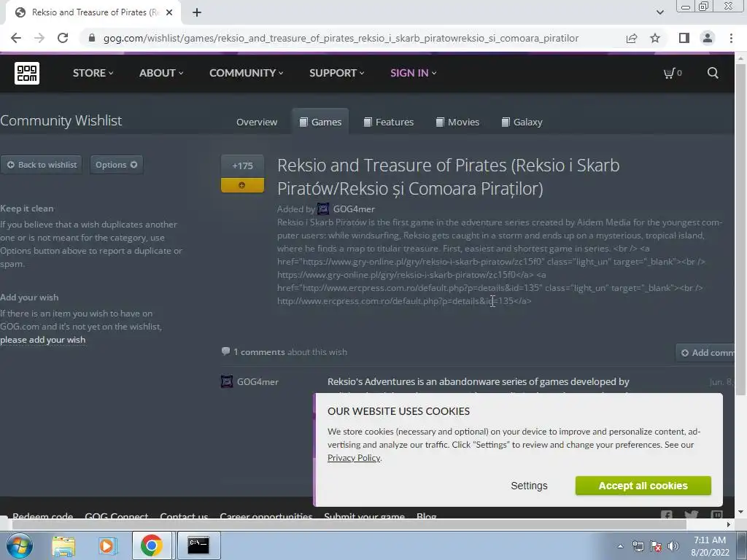Open the Chrome profile avatar icon
The image size is (747, 560).
(708, 38)
